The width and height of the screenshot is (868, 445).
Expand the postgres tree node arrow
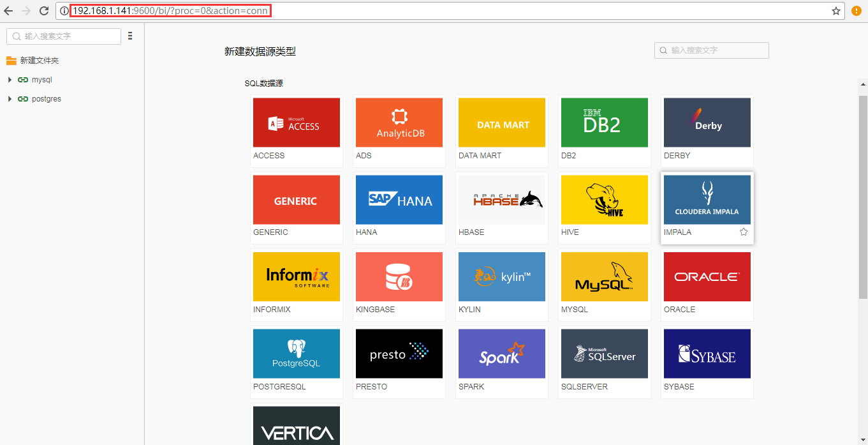(x=10, y=99)
